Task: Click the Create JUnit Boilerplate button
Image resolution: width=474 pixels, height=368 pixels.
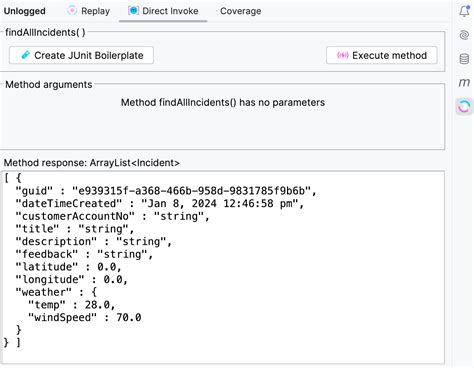Action: pos(81,55)
